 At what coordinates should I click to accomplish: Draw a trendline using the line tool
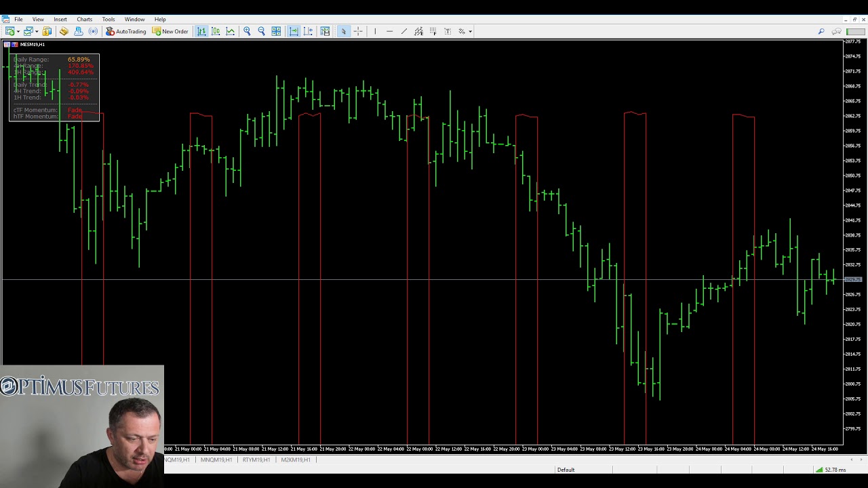pyautogui.click(x=404, y=31)
